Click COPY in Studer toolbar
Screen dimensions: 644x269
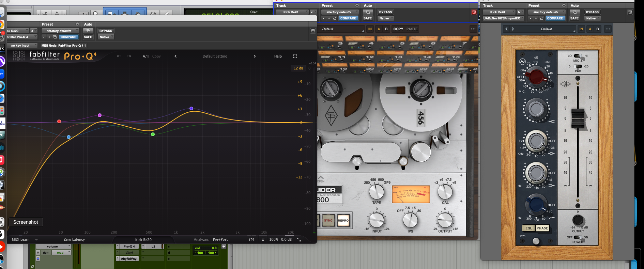398,29
